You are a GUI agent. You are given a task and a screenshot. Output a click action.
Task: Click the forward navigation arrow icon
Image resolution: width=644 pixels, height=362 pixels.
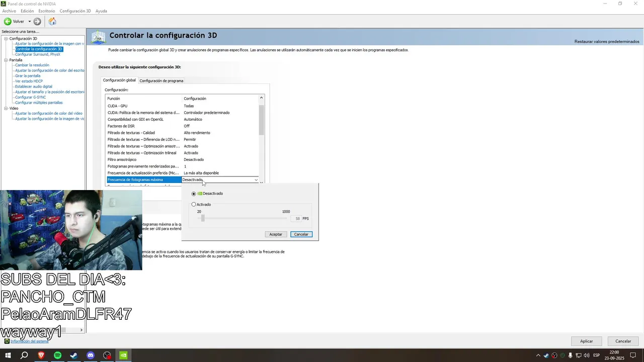[x=37, y=22]
